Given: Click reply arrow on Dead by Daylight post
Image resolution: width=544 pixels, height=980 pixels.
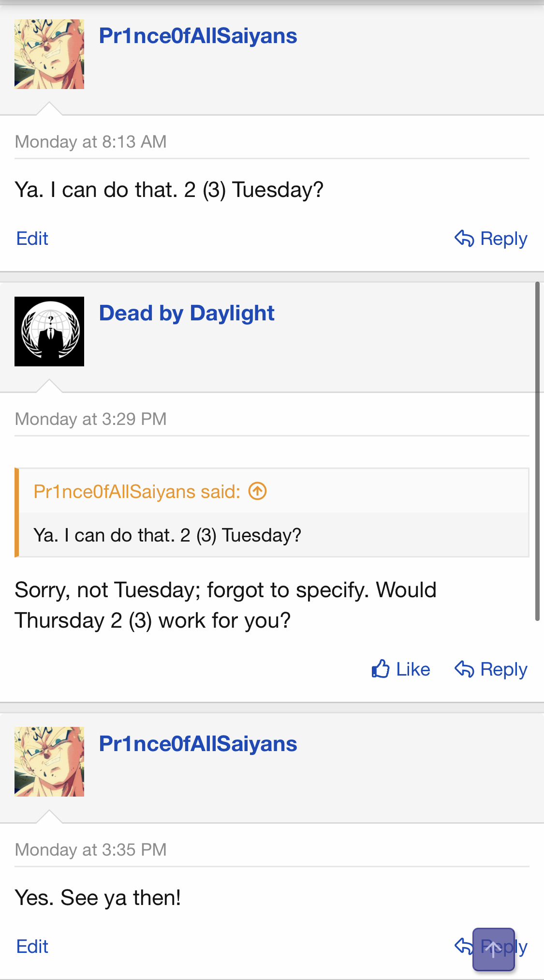Looking at the screenshot, I should tap(464, 669).
